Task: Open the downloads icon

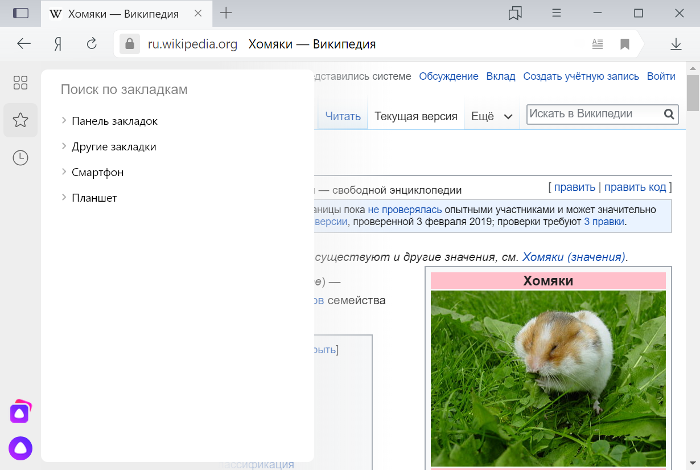Action: 676,44
